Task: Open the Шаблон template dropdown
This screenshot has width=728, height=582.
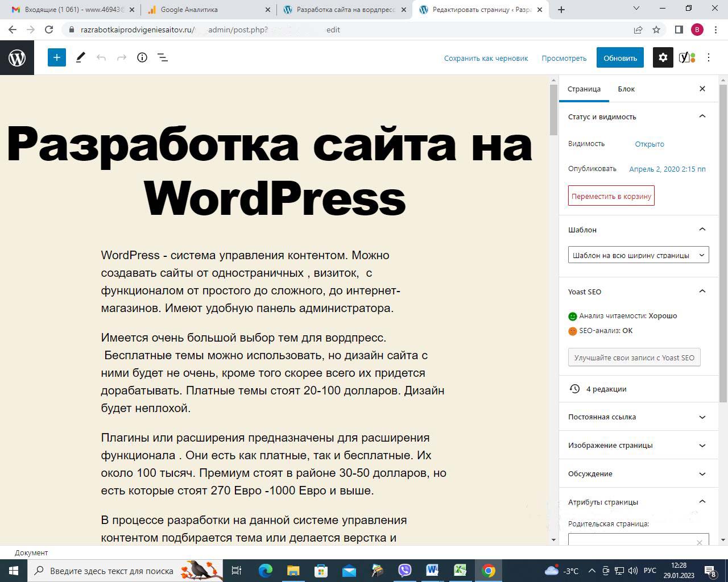Action: (x=638, y=255)
